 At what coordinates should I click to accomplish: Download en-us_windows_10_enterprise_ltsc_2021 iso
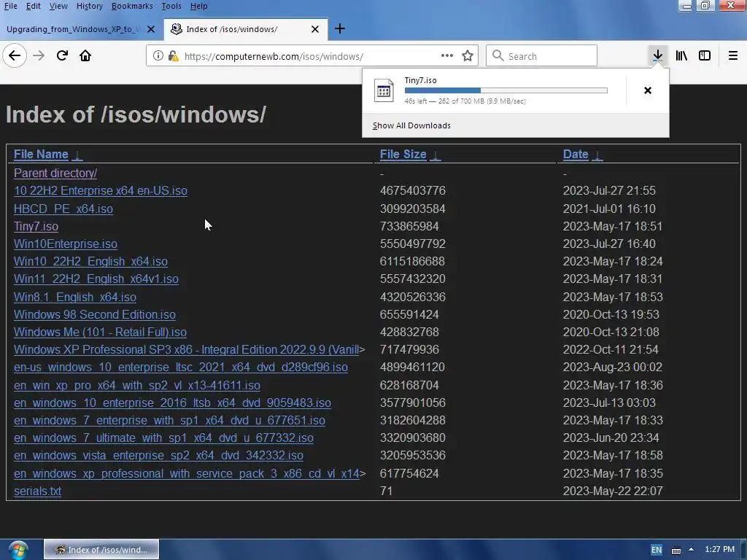[181, 367]
